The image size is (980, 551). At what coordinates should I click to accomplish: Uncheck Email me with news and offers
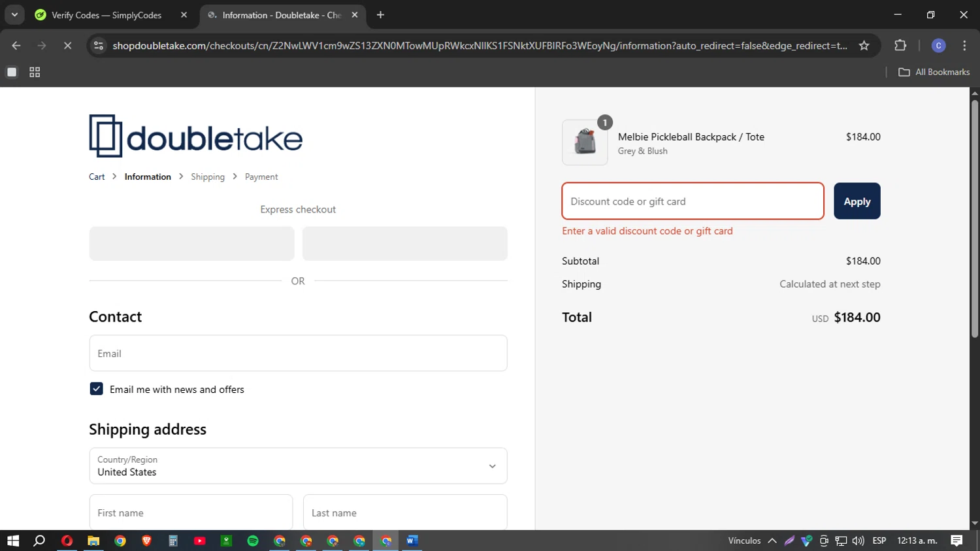(96, 389)
